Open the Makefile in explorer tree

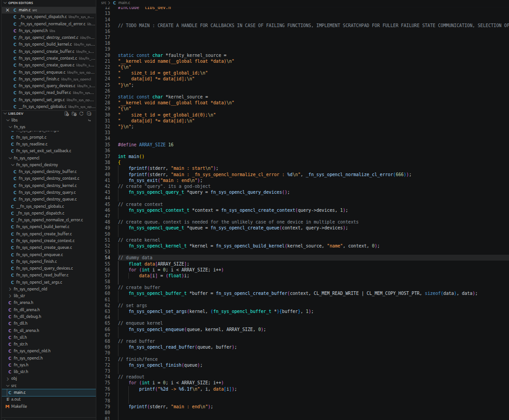coord(49,406)
